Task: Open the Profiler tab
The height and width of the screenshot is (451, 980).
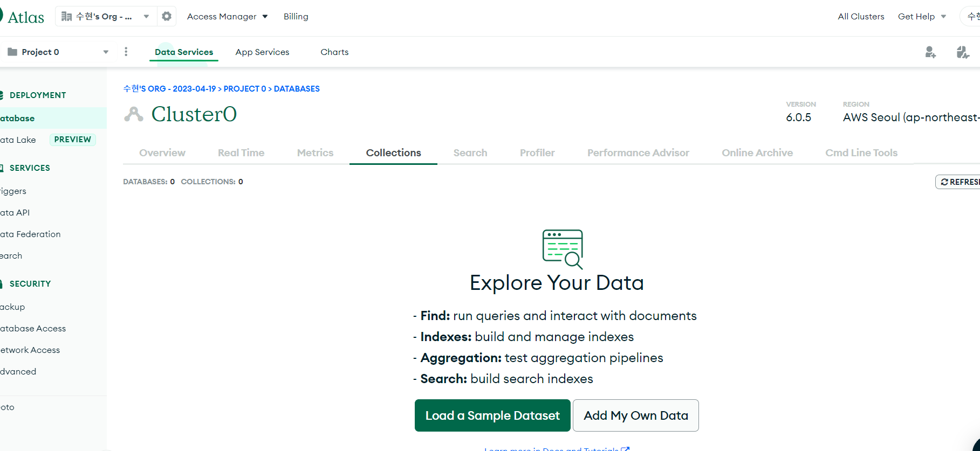Action: click(x=537, y=152)
